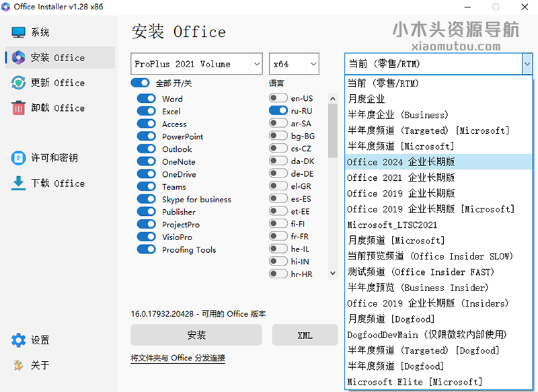Screen dimensions: 538x392
Task: Select Office 2021 企业长期版 option
Action: click(438, 178)
